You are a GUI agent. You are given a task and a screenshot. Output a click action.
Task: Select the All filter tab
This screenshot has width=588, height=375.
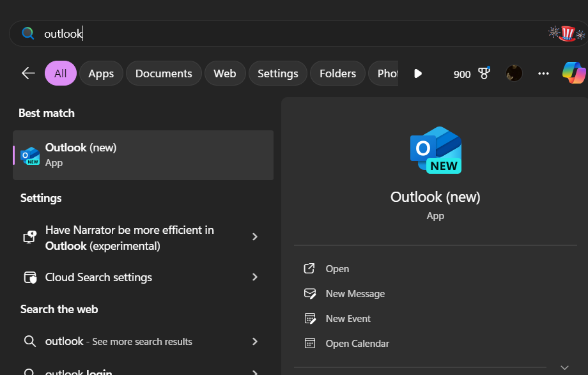click(x=61, y=73)
